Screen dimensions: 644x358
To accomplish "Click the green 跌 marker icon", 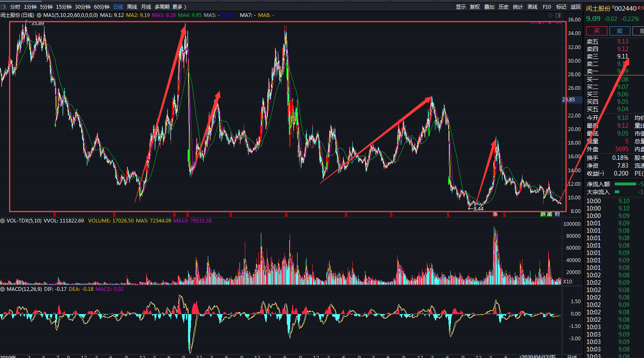I will (x=543, y=214).
